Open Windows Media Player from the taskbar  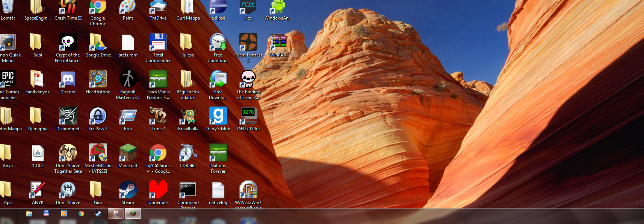coord(64,213)
